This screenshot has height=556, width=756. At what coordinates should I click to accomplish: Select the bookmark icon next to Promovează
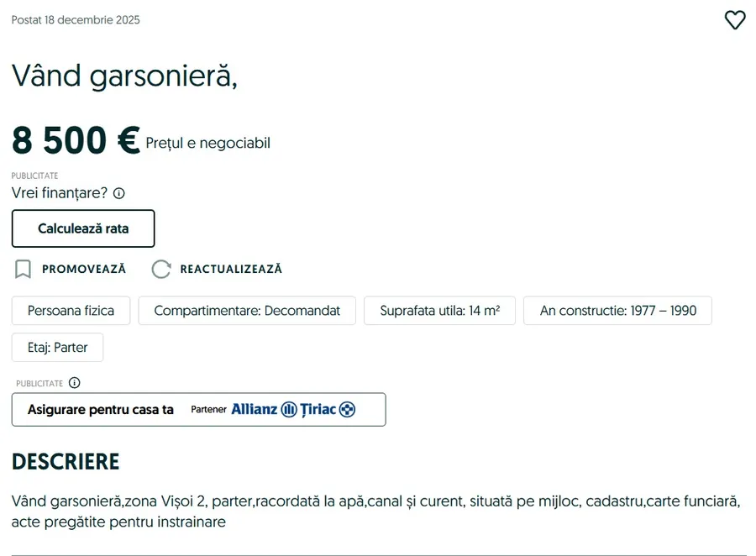coord(23,269)
